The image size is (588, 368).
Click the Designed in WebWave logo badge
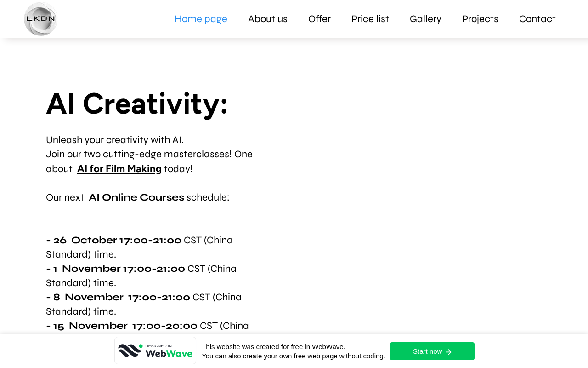(x=155, y=351)
